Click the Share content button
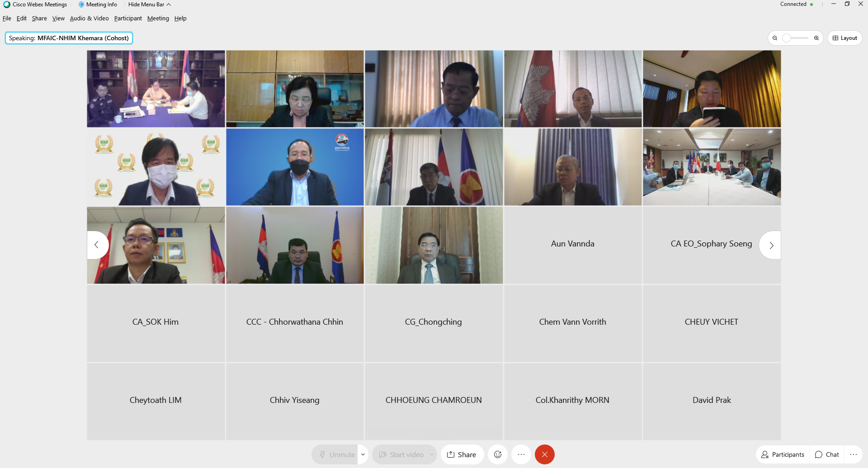This screenshot has width=868, height=468. pos(462,454)
